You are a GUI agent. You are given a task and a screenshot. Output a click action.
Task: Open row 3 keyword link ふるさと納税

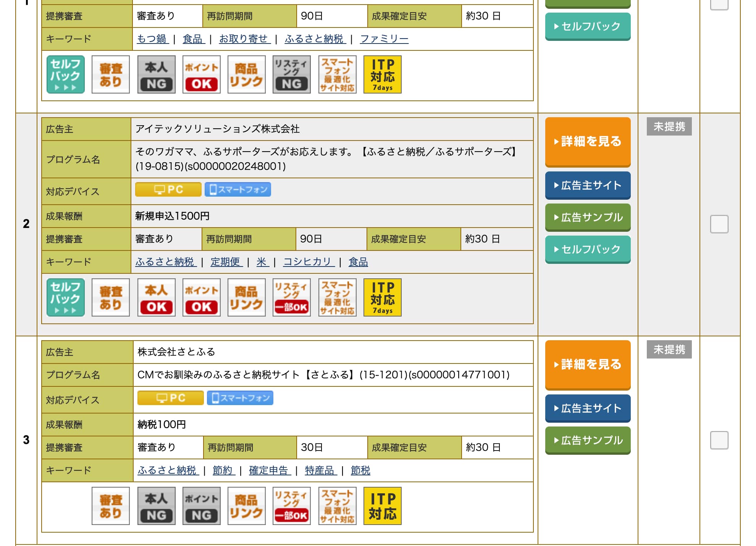[168, 470]
